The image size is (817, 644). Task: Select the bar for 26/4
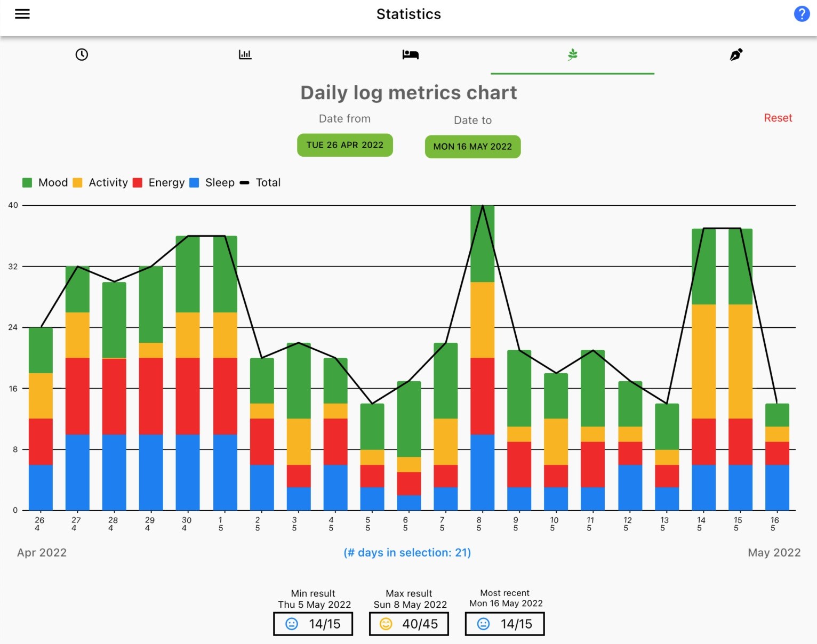[41, 419]
